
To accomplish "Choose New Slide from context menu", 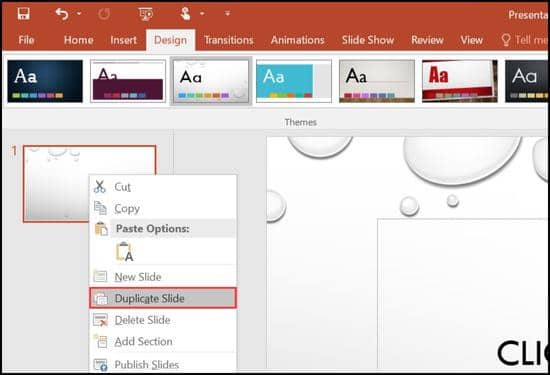I will [x=163, y=277].
